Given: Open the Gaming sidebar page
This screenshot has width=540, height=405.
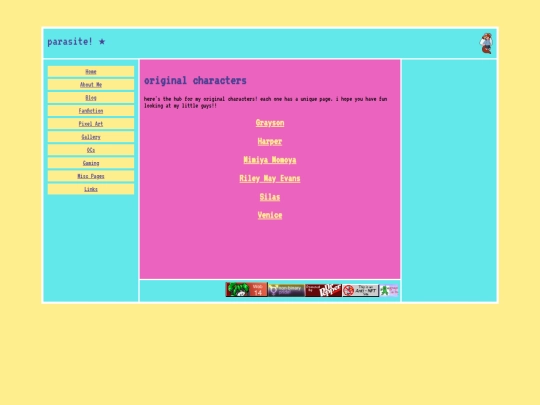Looking at the screenshot, I should [91, 163].
